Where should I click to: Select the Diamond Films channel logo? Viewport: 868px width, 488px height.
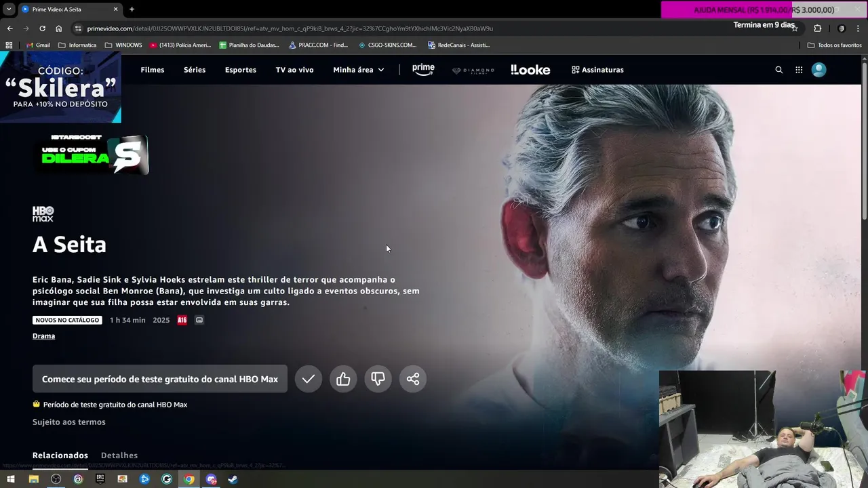tap(473, 70)
